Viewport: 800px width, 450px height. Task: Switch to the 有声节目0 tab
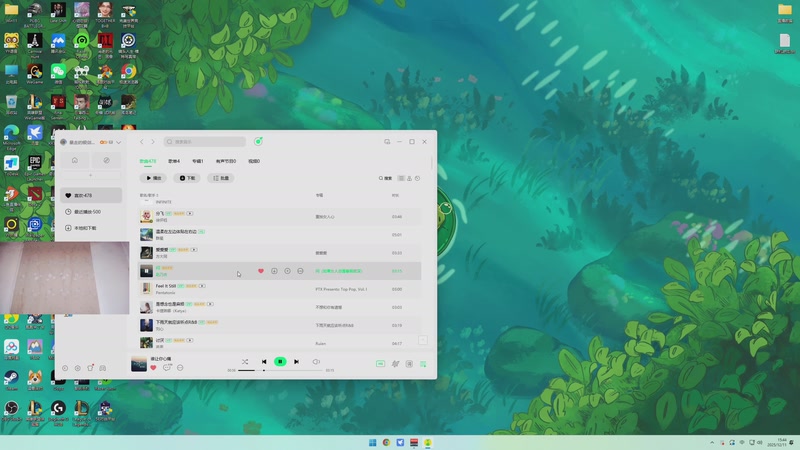(x=226, y=161)
